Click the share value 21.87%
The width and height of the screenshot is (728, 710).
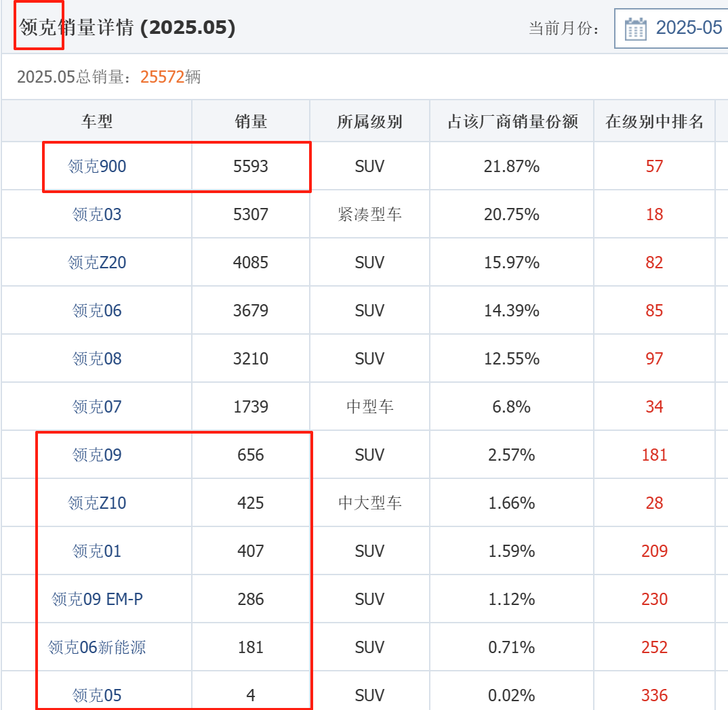(512, 166)
